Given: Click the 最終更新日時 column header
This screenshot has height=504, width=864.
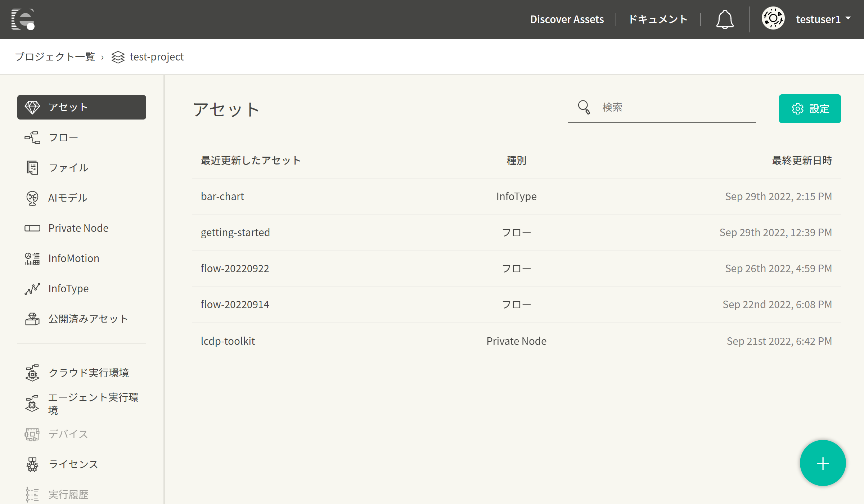Looking at the screenshot, I should click(802, 161).
